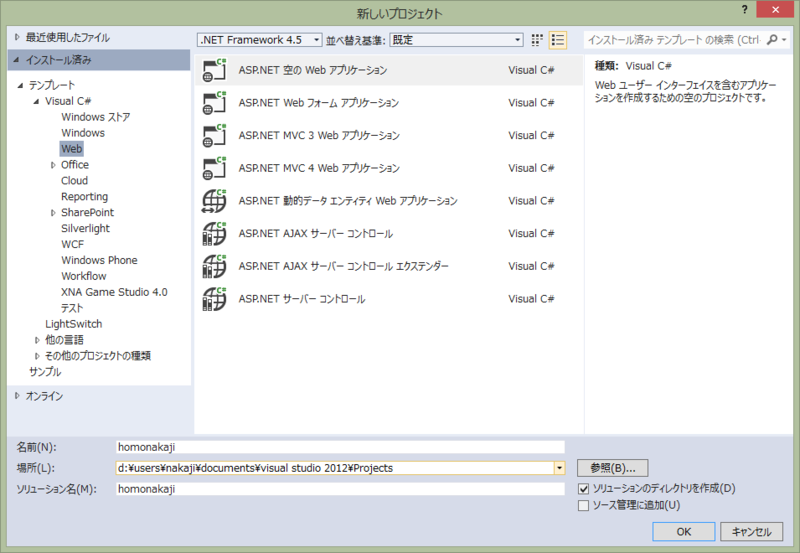Click the 動的データ エンティティ template icon
800x553 pixels.
point(214,201)
